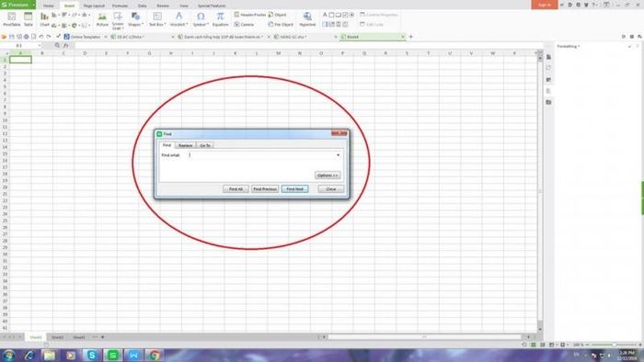
Task: Insert a Picture from the ribbon
Action: point(102,19)
